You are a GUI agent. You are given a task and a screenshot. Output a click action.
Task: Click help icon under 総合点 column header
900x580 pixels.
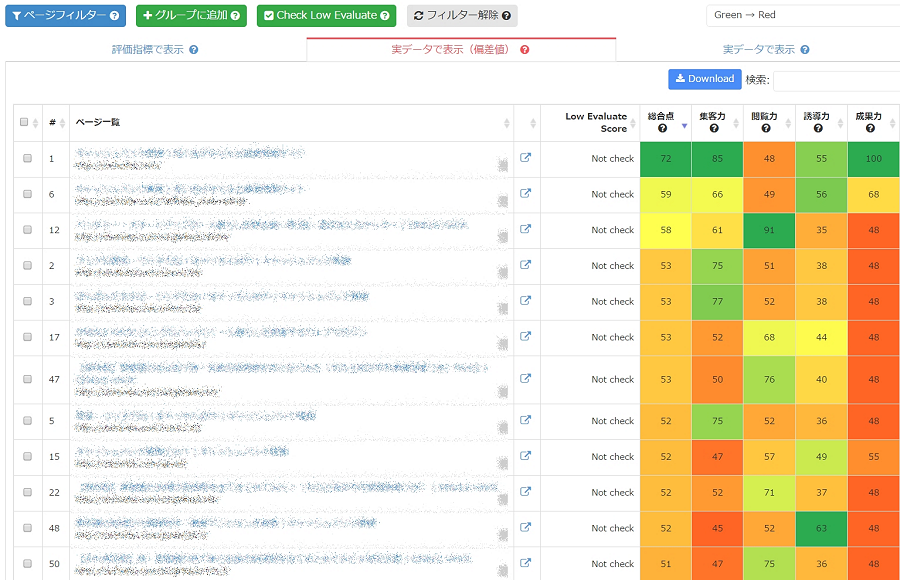click(x=662, y=128)
